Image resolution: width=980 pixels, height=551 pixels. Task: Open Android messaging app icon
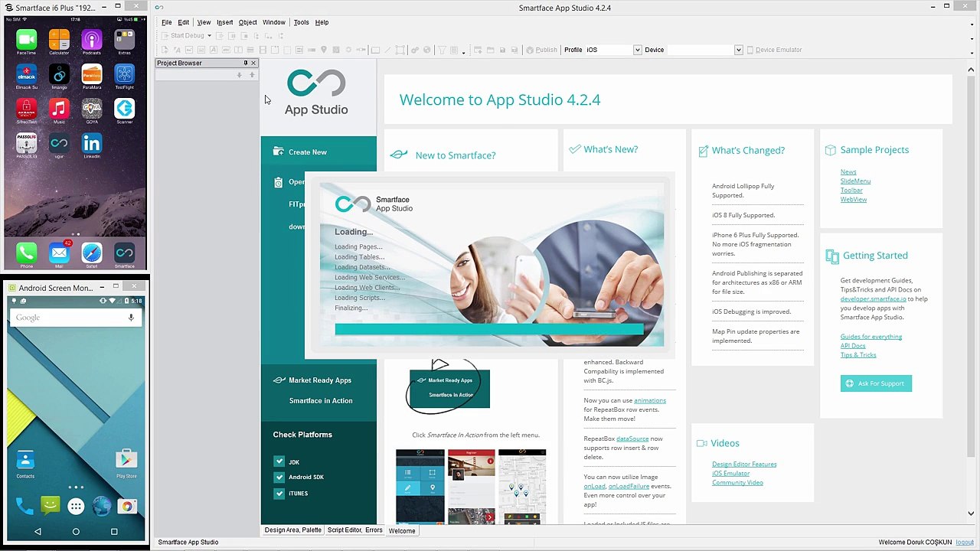click(51, 506)
